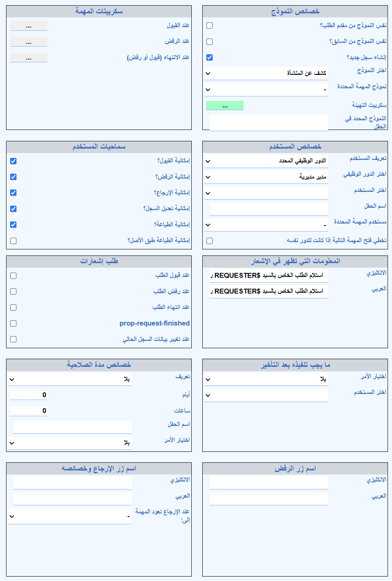Screen dimensions: 392x581
Task: Open تعريف dropdown in خصائص مدة الصلاحية
Action: click(x=70, y=379)
